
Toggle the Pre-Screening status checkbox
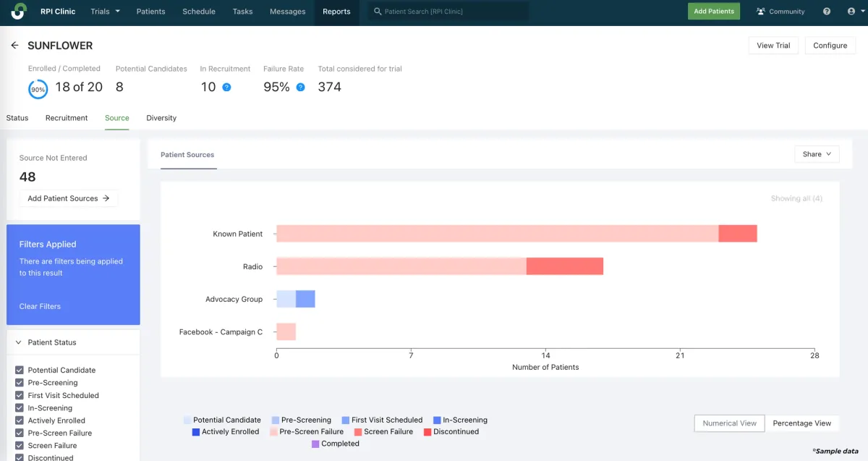pos(20,383)
